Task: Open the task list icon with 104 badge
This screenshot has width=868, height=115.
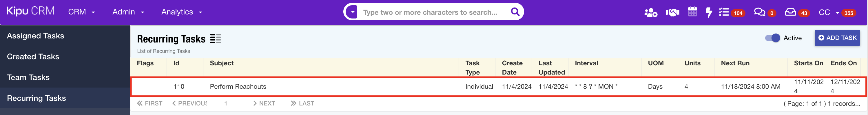Action: pyautogui.click(x=723, y=12)
